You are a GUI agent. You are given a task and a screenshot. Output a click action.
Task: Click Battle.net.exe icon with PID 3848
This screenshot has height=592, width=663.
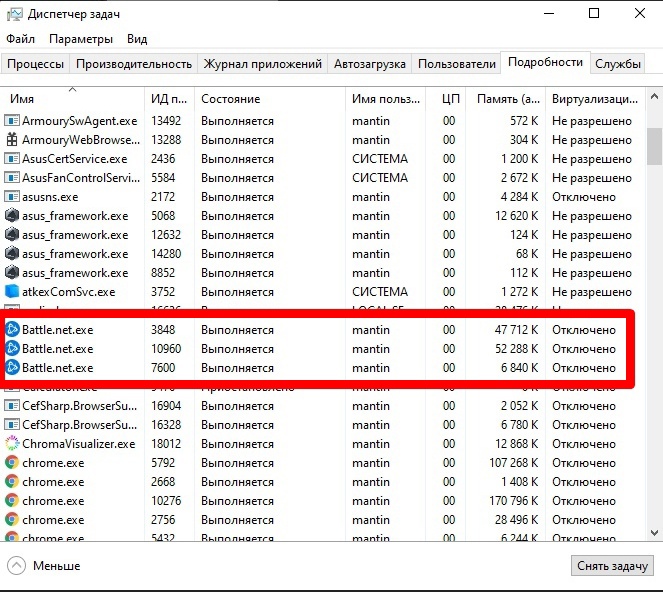click(12, 329)
